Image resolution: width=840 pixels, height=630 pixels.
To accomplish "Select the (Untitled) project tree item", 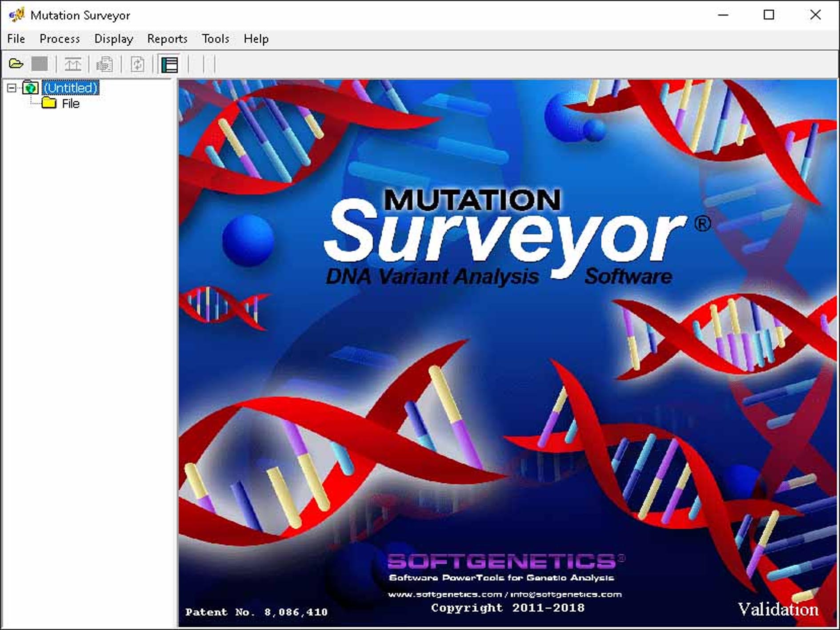I will (71, 88).
